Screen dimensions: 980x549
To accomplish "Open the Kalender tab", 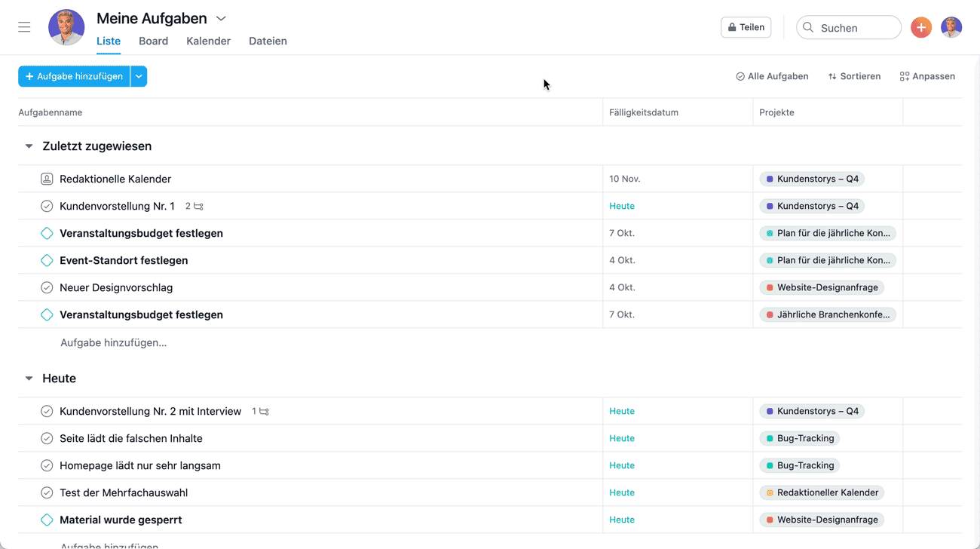I will pyautogui.click(x=208, y=41).
